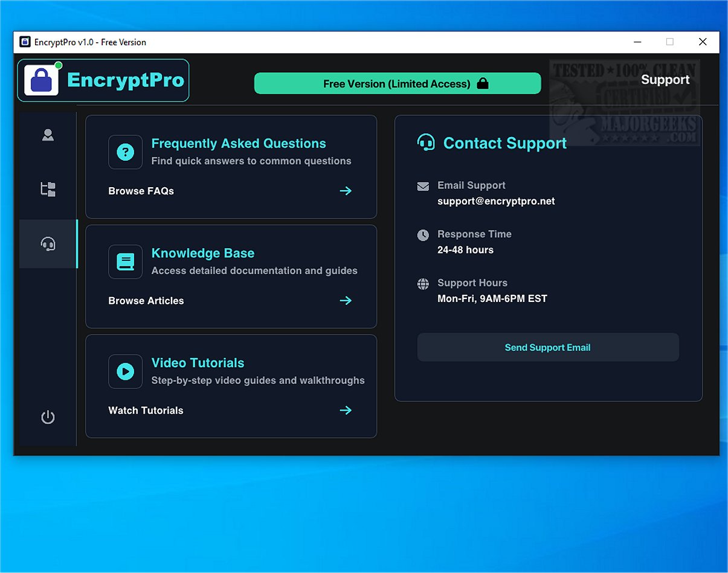This screenshot has height=573, width=728.
Task: Click the arrow next to Browse FAQs
Action: click(346, 191)
